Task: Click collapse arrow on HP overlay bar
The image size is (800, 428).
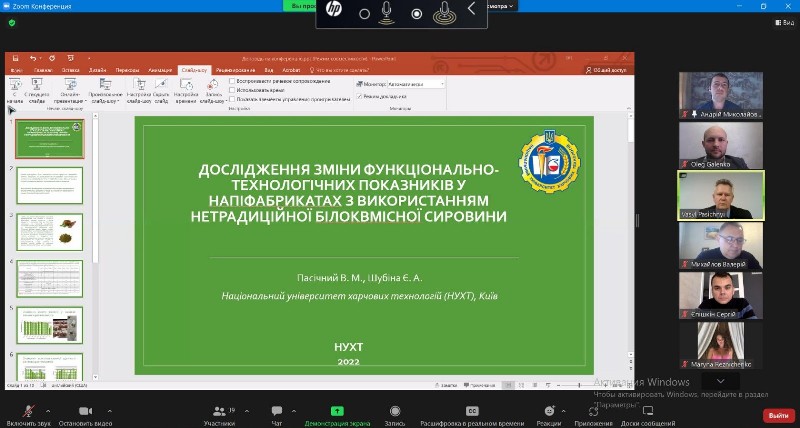Action: pos(471,8)
